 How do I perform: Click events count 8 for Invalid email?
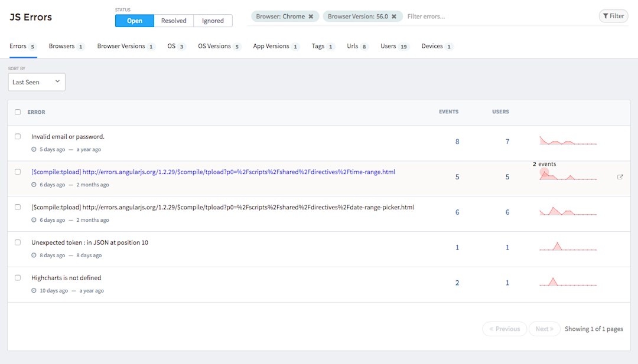click(x=457, y=142)
